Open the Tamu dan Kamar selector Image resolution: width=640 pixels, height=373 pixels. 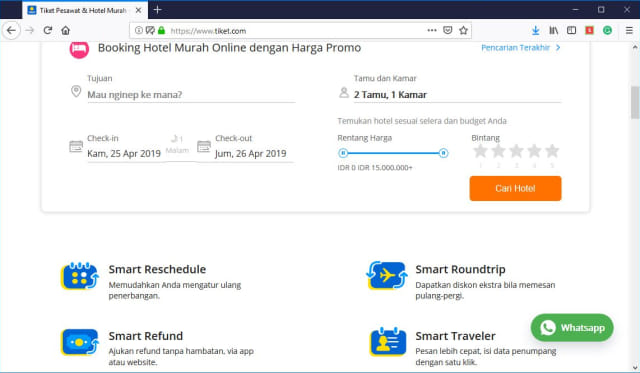[x=457, y=95]
